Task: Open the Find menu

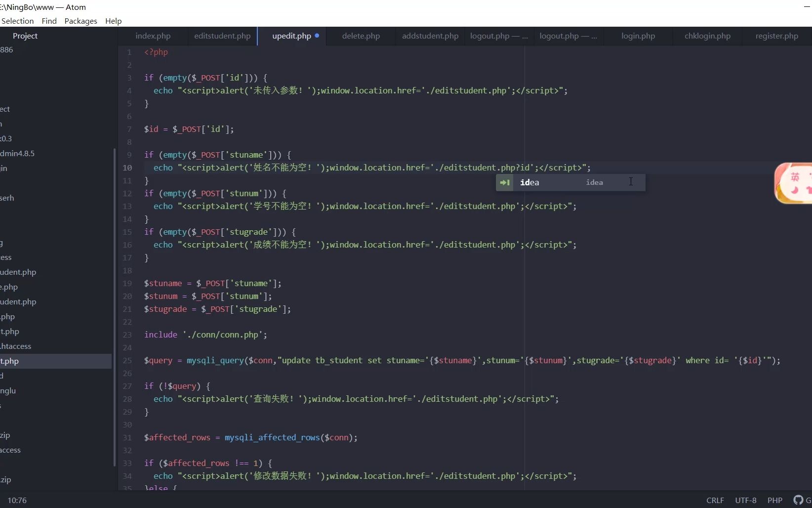Action: [48, 21]
